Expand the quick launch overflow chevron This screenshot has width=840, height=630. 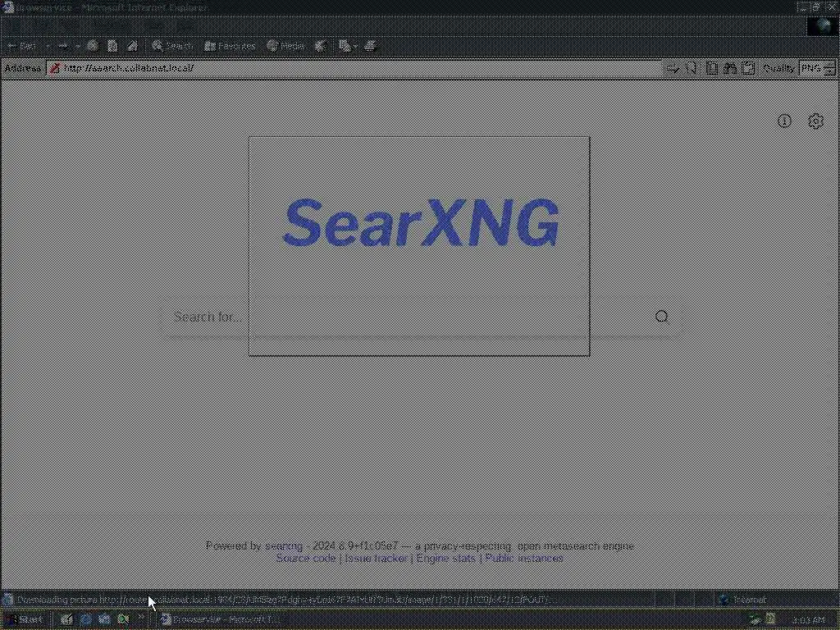click(141, 618)
